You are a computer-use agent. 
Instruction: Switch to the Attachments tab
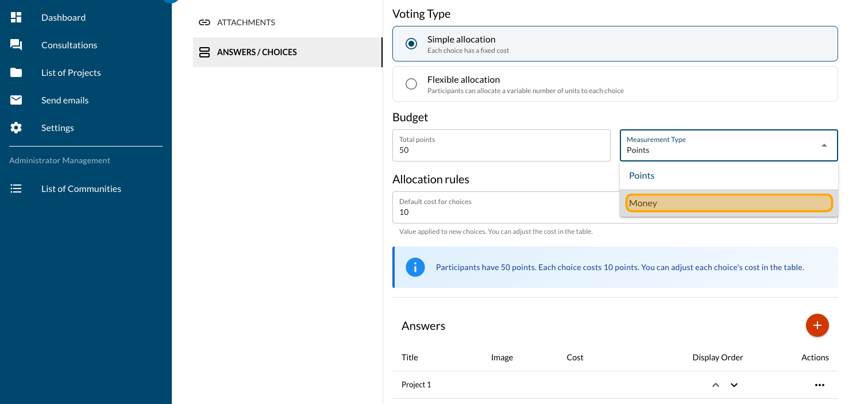pyautogui.click(x=246, y=22)
